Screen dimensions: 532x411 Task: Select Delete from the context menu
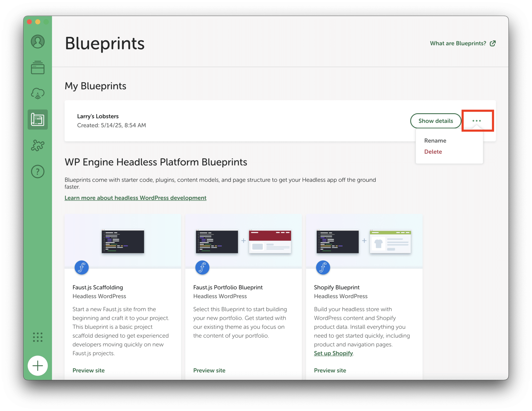point(433,152)
